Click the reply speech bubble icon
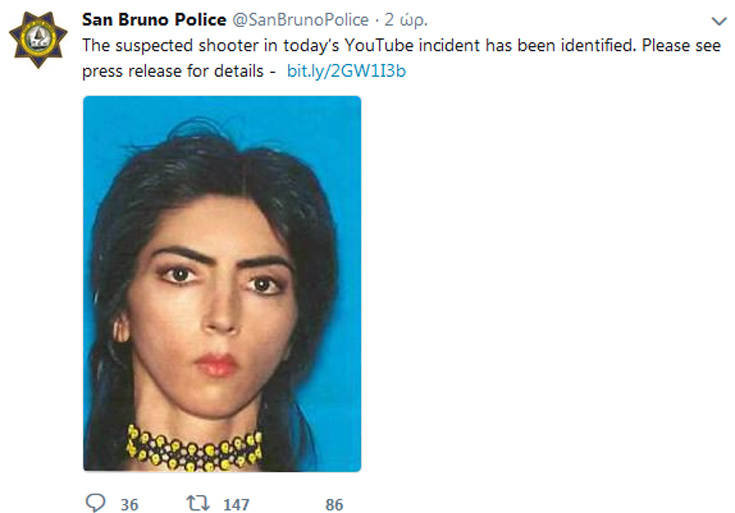The width and height of the screenshot is (735, 513). [x=96, y=504]
